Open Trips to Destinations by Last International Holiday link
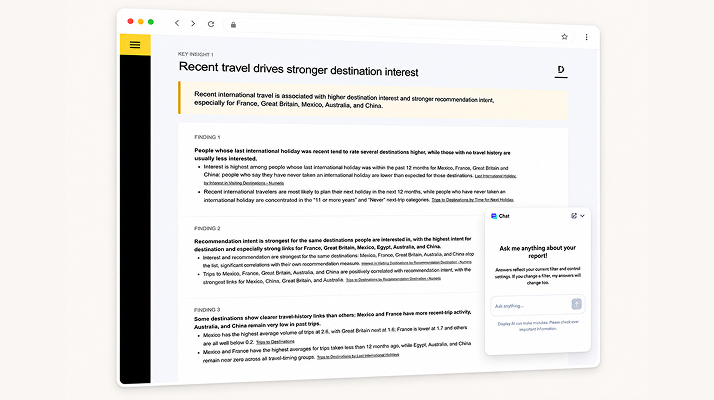 pyautogui.click(x=358, y=356)
